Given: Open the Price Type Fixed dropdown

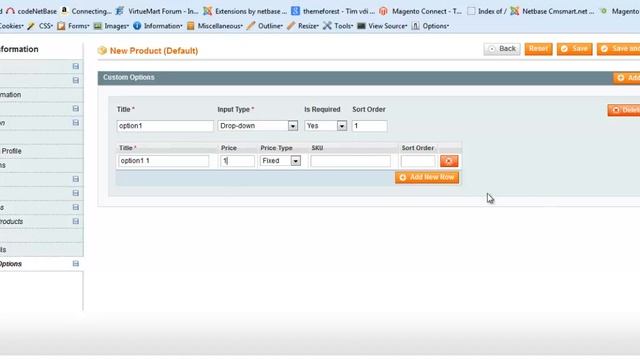Looking at the screenshot, I should coord(280,161).
